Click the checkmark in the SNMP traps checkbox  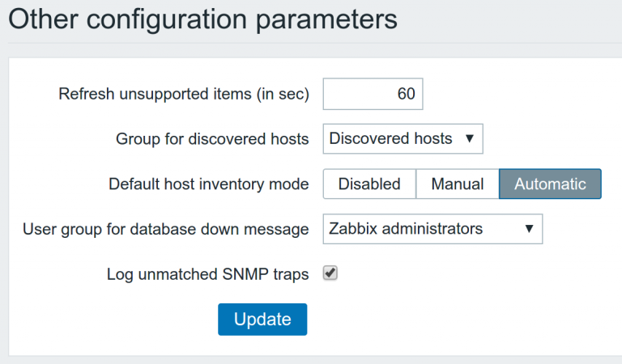(330, 273)
